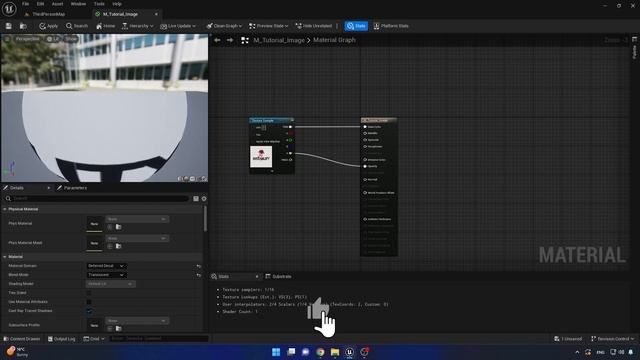Collapse the Texture Sample node preview arrow
This screenshot has height=360, width=640.
point(272,171)
